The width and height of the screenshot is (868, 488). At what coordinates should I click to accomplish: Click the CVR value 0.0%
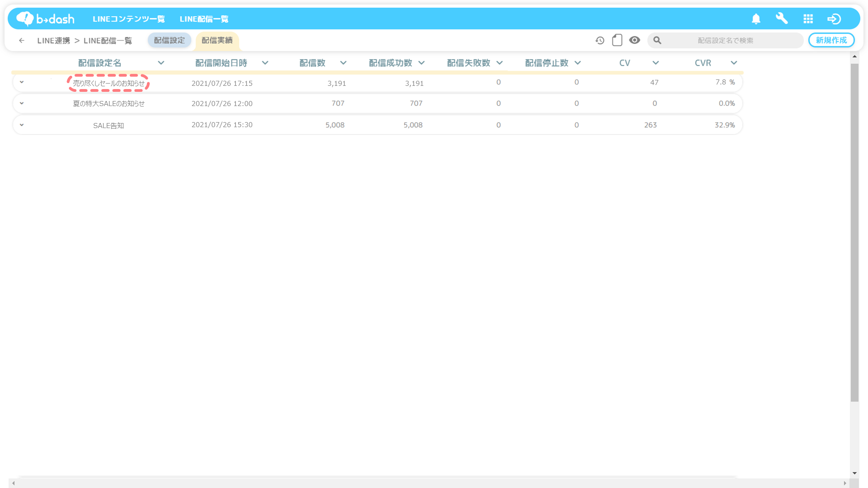pyautogui.click(x=727, y=104)
